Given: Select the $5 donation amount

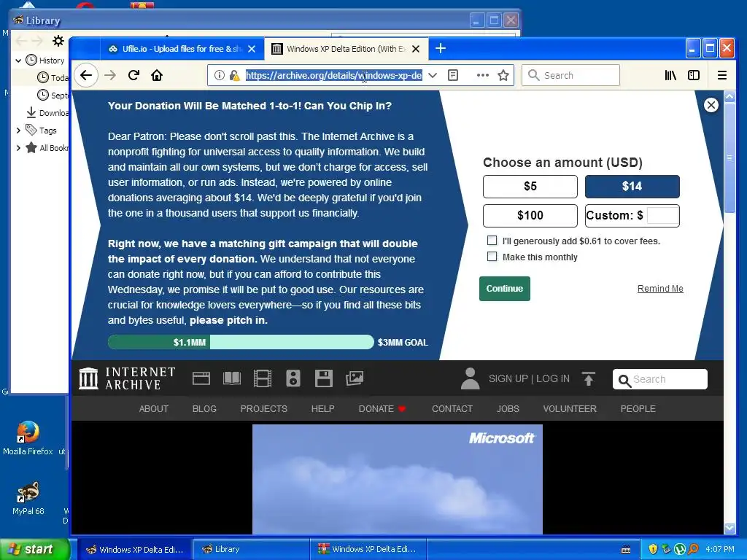Looking at the screenshot, I should click(x=530, y=186).
